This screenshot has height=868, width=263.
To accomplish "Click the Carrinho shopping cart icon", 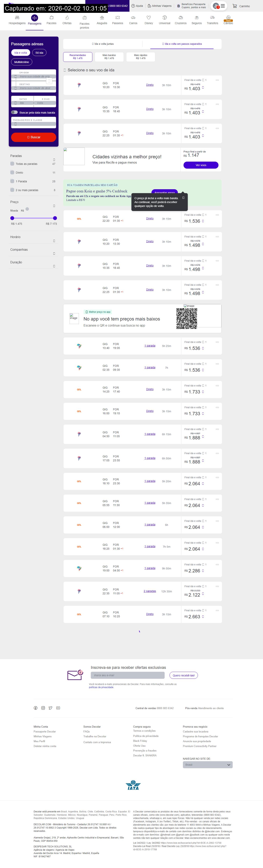I will (x=235, y=6).
